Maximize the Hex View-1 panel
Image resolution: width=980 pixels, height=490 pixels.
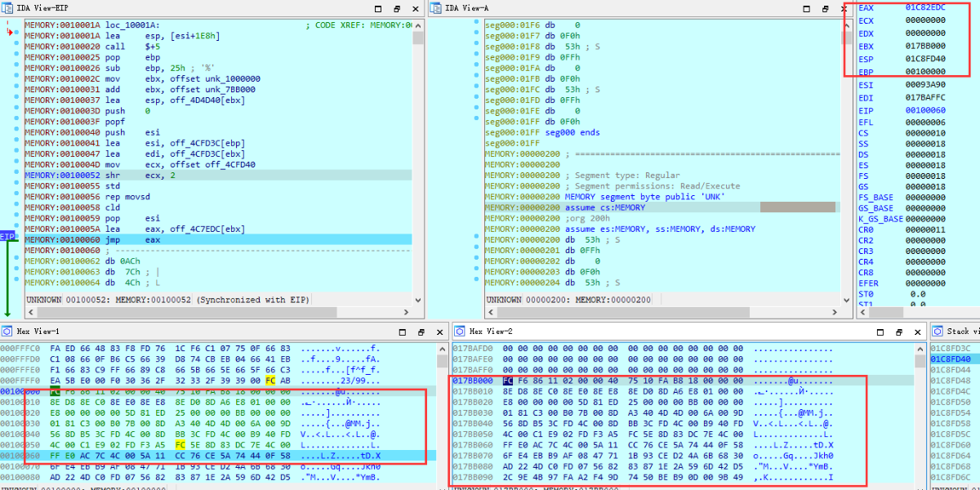click(402, 332)
